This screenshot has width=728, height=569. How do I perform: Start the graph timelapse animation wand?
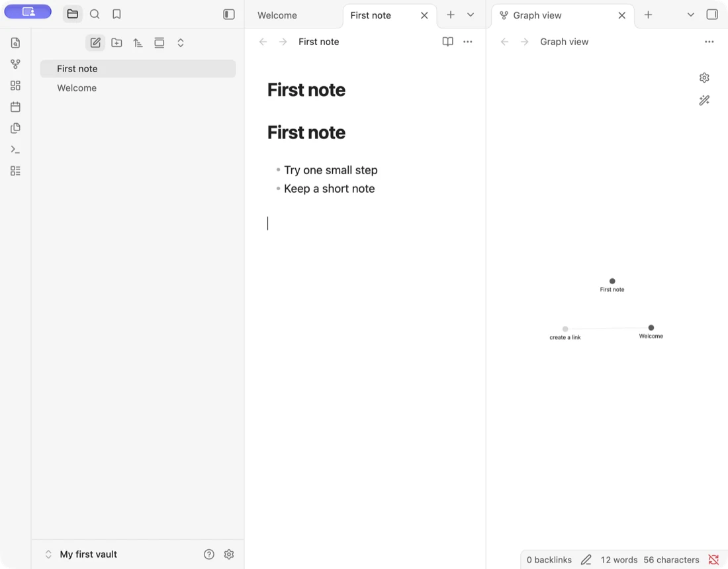(x=704, y=101)
